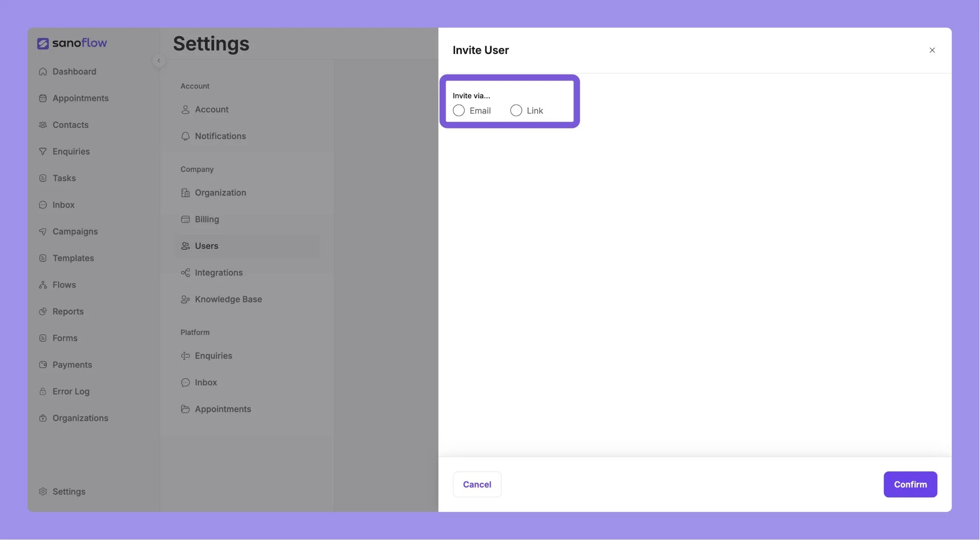Open the Campaigns section
The width and height of the screenshot is (980, 540).
pyautogui.click(x=75, y=232)
